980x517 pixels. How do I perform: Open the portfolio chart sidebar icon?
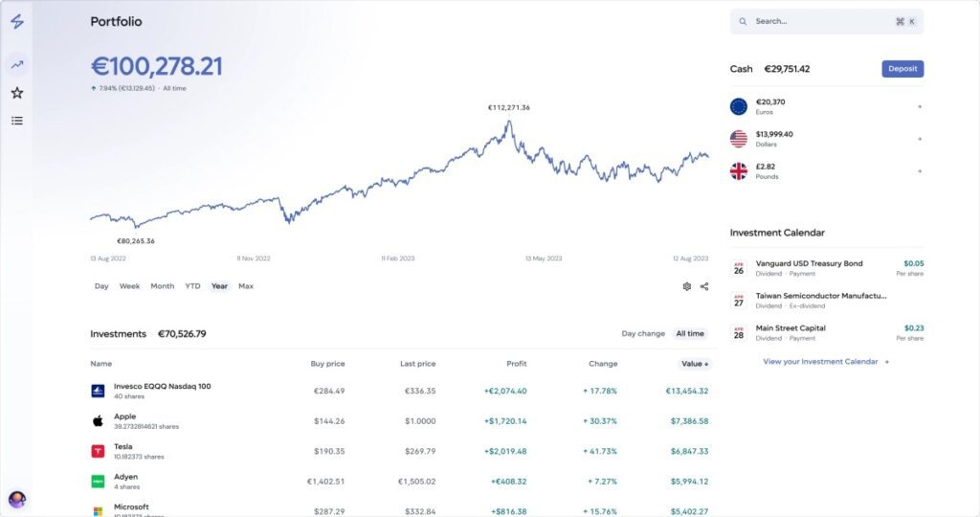[x=16, y=65]
